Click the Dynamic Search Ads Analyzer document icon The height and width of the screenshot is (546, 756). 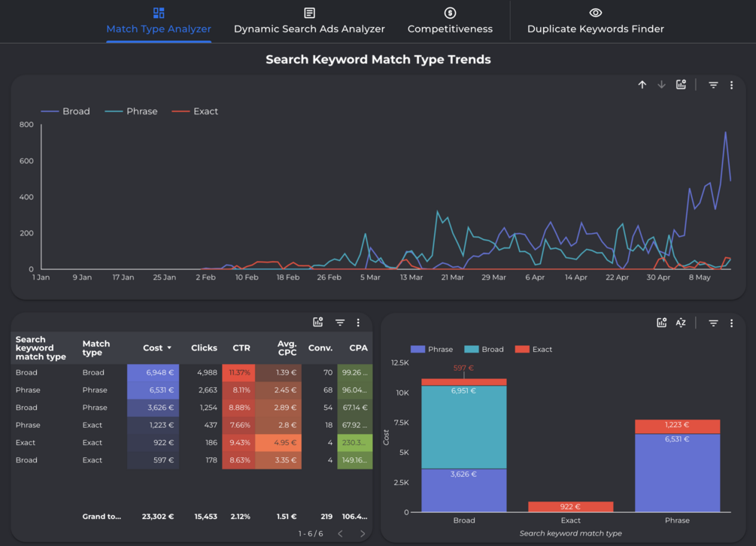tap(309, 13)
